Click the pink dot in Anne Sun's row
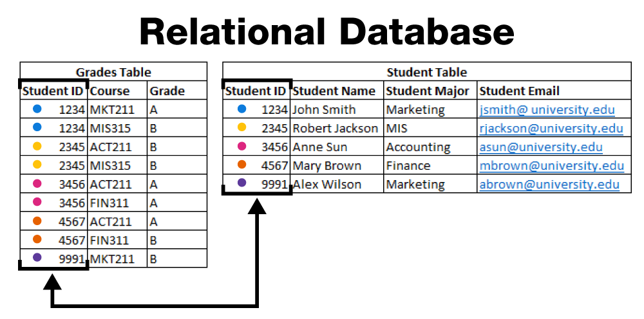The width and height of the screenshot is (644, 319). 241,147
